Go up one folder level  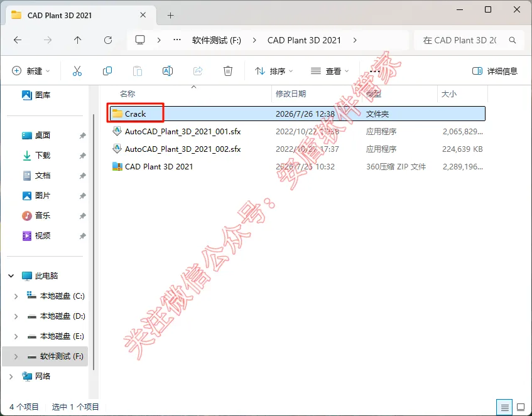pos(78,40)
